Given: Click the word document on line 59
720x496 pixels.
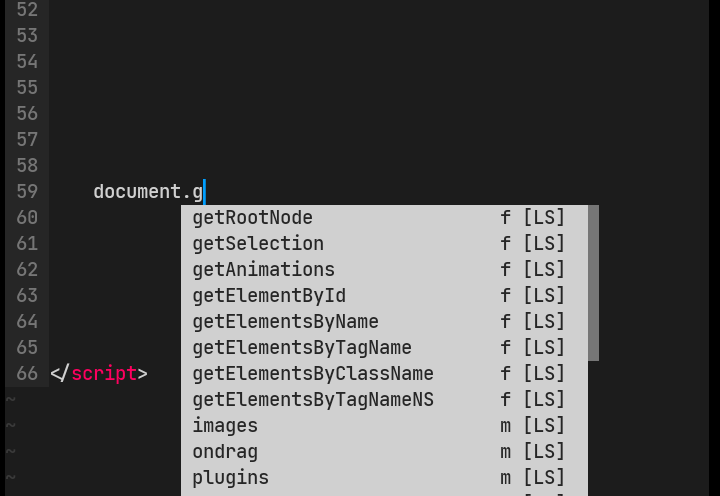Looking at the screenshot, I should [137, 192].
